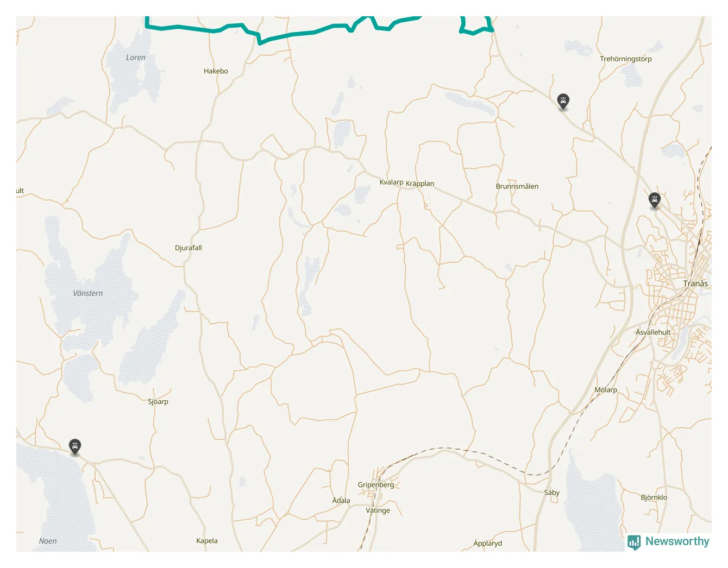Click the Kvalarp place label
This screenshot has height=568, width=728.
coord(391,182)
